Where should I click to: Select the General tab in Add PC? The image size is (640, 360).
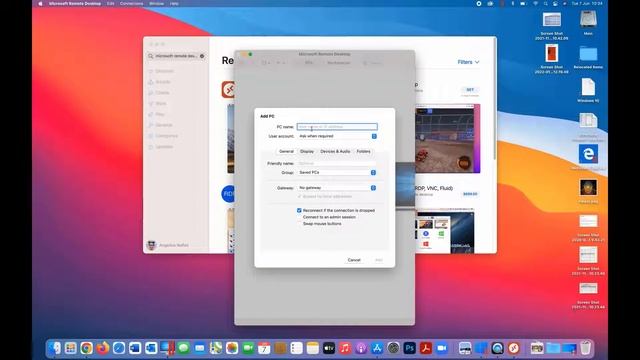pos(286,151)
